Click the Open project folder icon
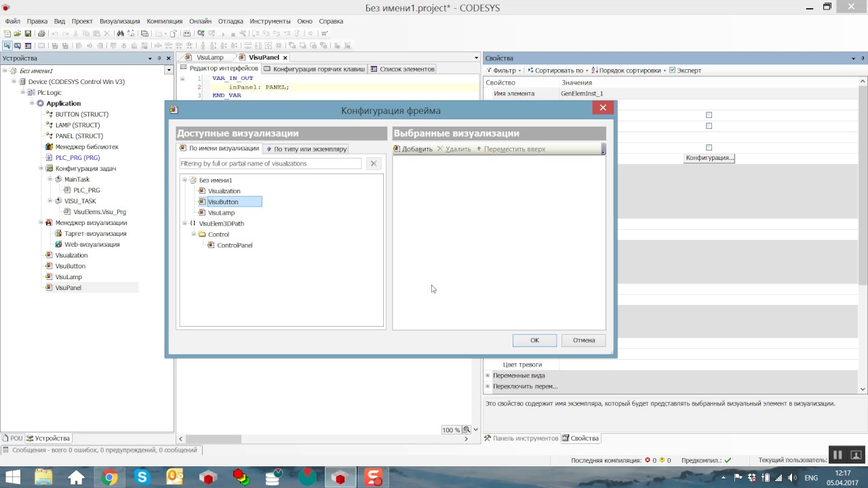Image resolution: width=868 pixels, height=488 pixels. tap(18, 33)
